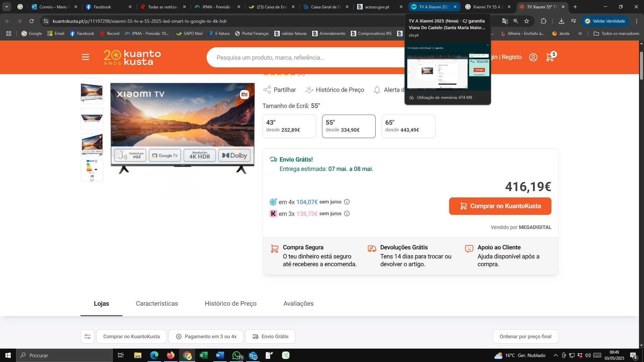This screenshot has width=644, height=362.
Task: Open WhatsApp from the taskbar
Action: point(237,355)
